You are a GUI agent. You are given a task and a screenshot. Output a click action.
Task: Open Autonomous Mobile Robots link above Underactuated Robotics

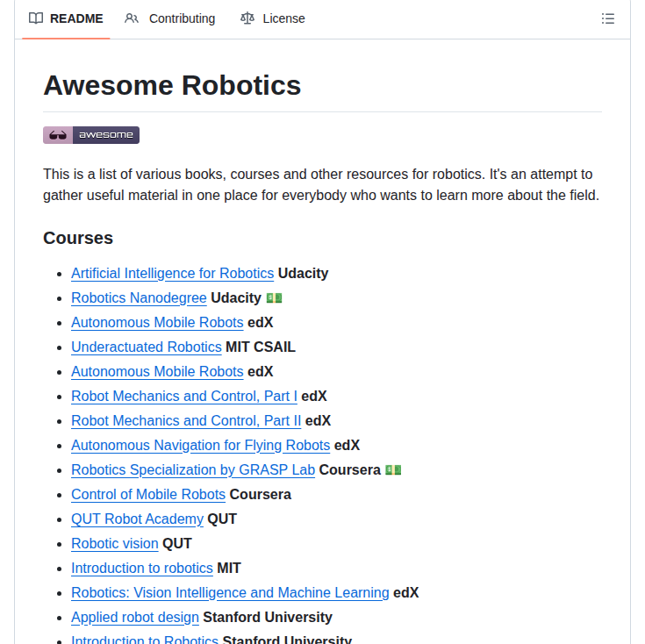tap(157, 322)
